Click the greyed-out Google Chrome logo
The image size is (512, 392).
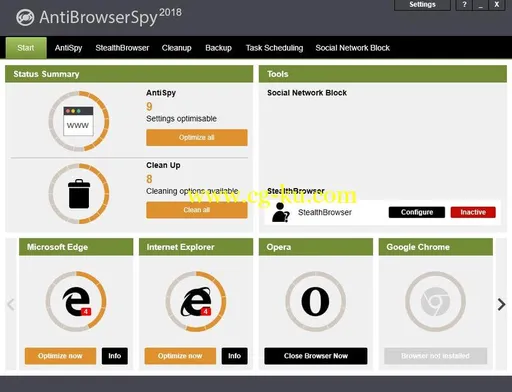coord(435,301)
